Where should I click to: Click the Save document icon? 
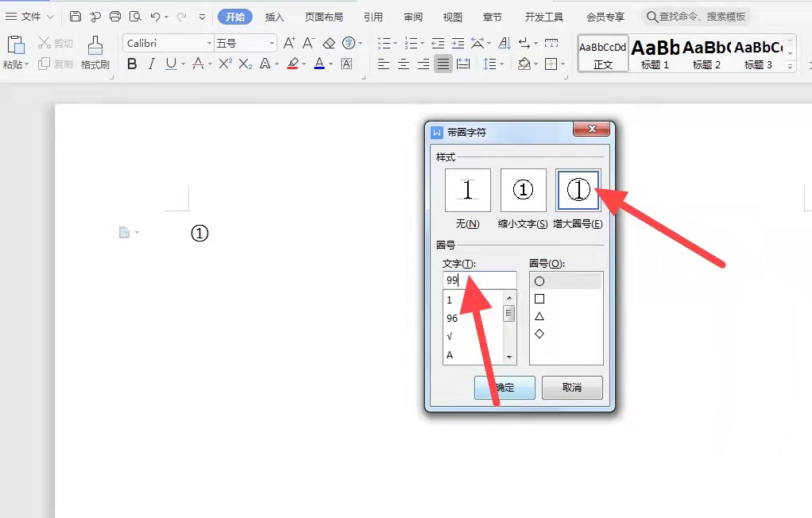pos(75,17)
